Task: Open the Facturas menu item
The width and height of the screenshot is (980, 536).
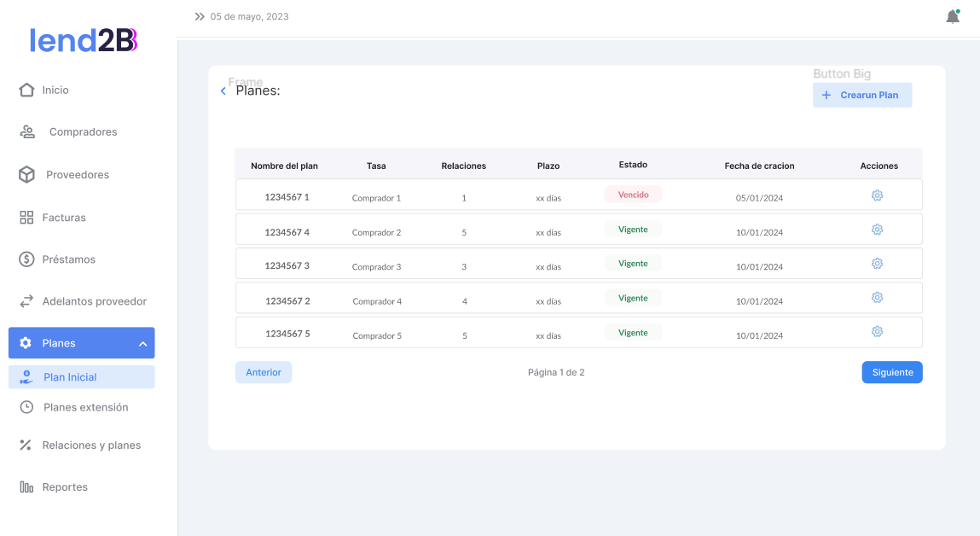Action: pyautogui.click(x=64, y=218)
